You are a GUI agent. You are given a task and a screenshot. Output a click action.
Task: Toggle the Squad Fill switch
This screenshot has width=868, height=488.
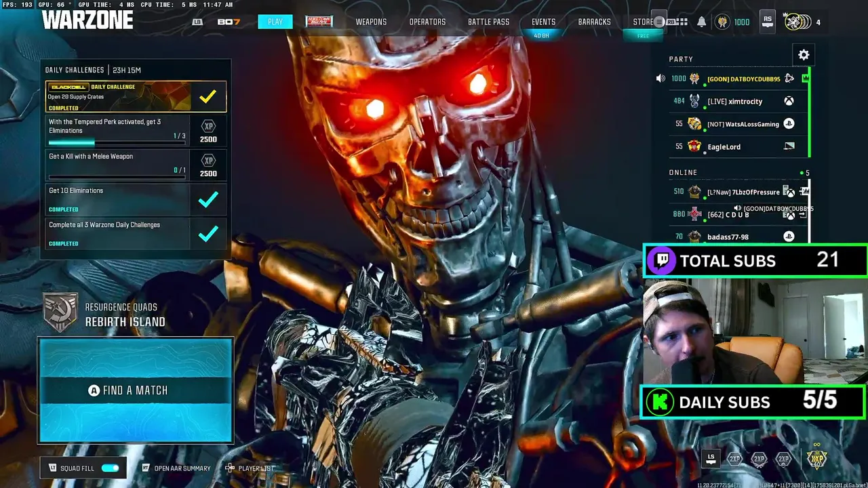pos(110,468)
